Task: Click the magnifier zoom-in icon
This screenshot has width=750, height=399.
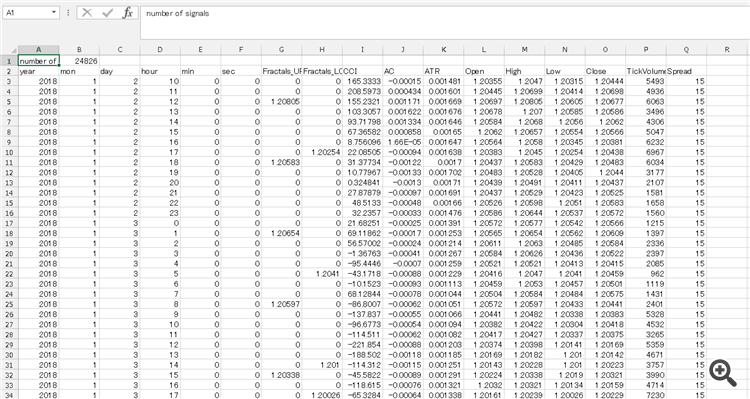Action: coord(722,373)
